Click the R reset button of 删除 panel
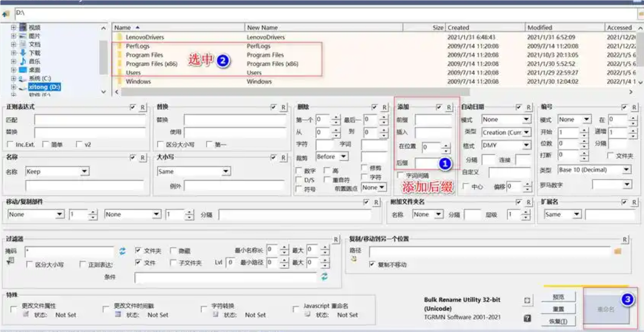Viewport: 644px width, 332px height. [384, 107]
